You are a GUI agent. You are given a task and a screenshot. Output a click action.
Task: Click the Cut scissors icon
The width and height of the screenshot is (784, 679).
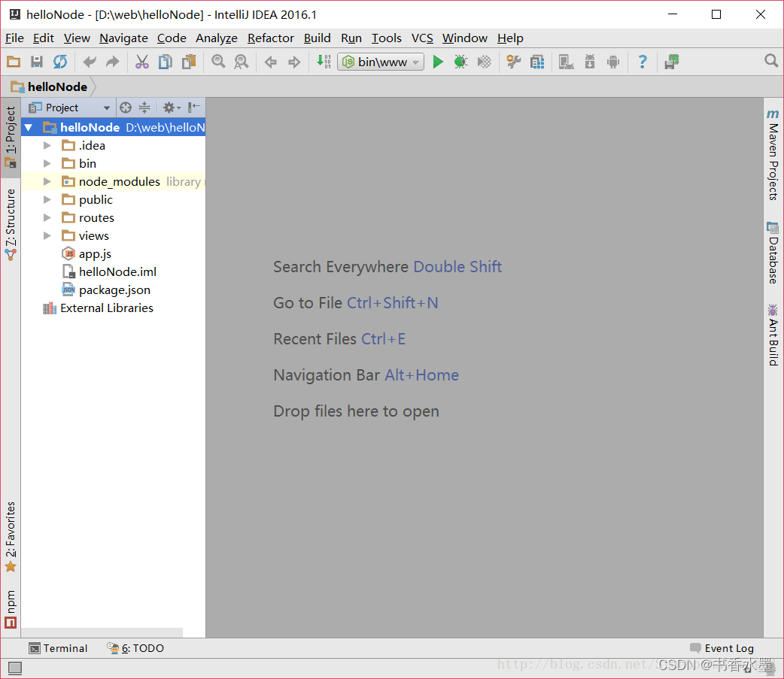click(x=142, y=62)
